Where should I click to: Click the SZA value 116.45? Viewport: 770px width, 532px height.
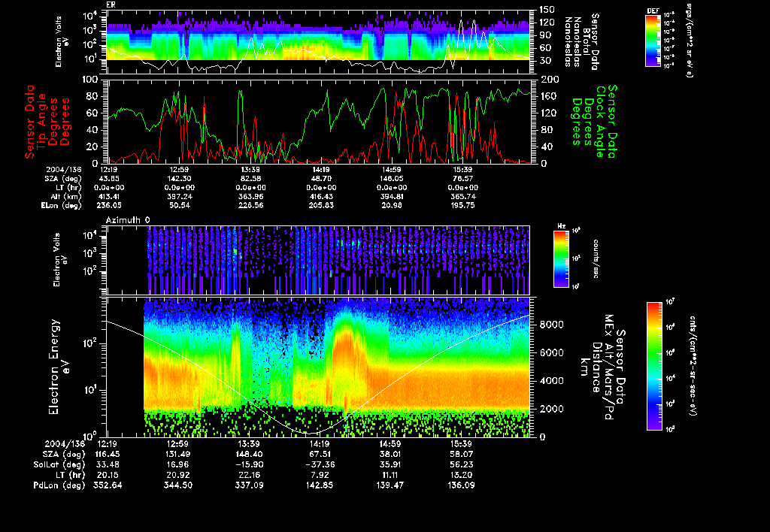pyautogui.click(x=108, y=454)
